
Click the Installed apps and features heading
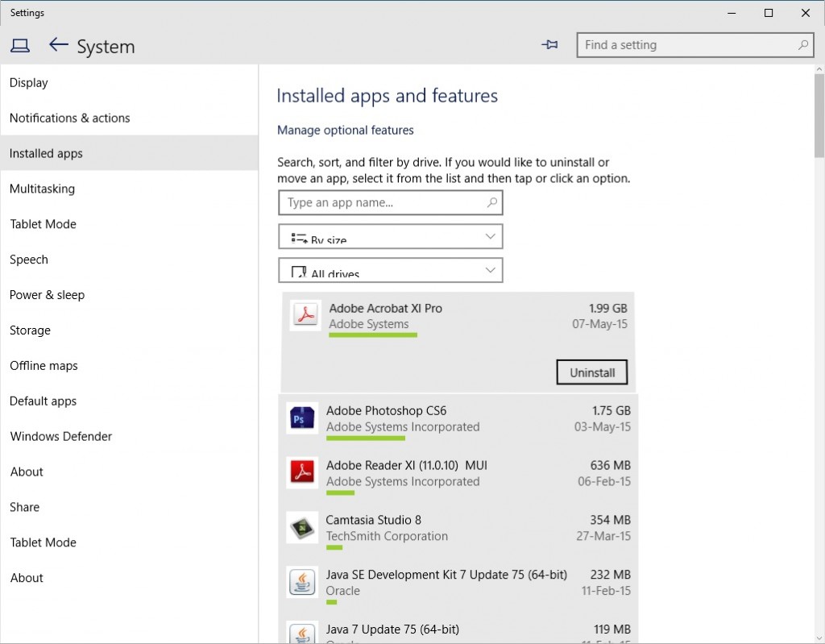coord(388,96)
